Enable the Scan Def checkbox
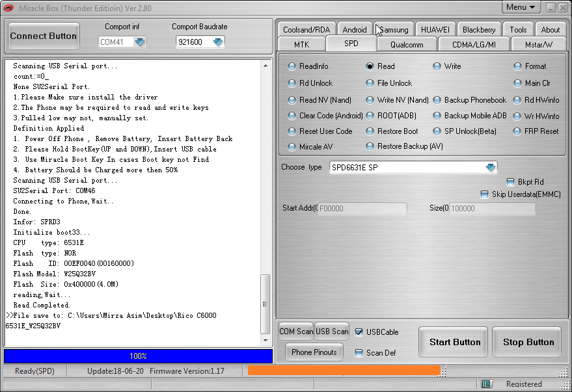572x392 pixels. [x=359, y=352]
